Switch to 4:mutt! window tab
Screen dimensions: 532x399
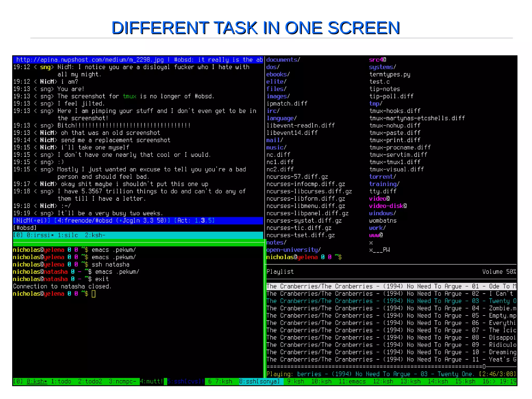pos(152,381)
